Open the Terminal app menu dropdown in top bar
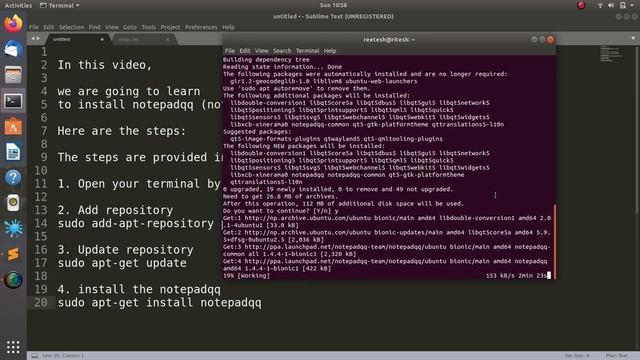Viewport: 640px width, 360px height. (60, 5)
